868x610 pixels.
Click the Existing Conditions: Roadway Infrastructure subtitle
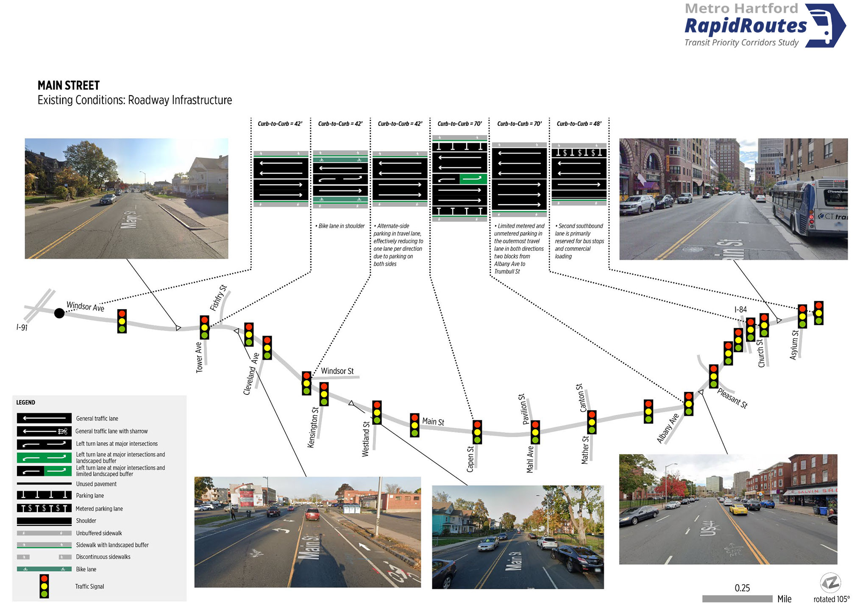(135, 100)
